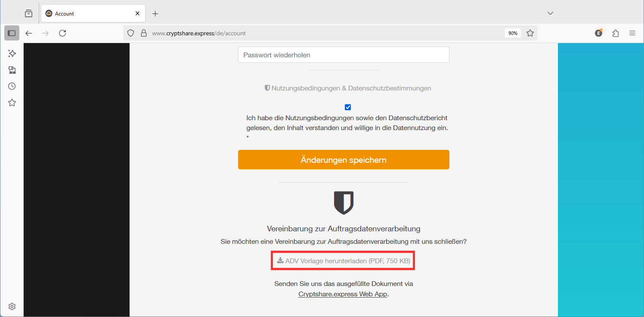644x317 pixels.
Task: Show history clock icon in sidebar
Action: point(12,86)
